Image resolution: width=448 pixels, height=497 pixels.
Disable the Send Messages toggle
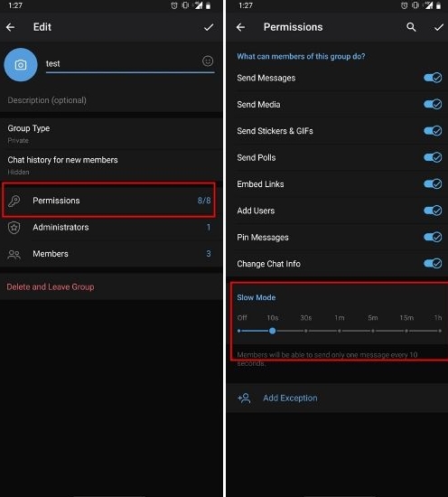(433, 78)
